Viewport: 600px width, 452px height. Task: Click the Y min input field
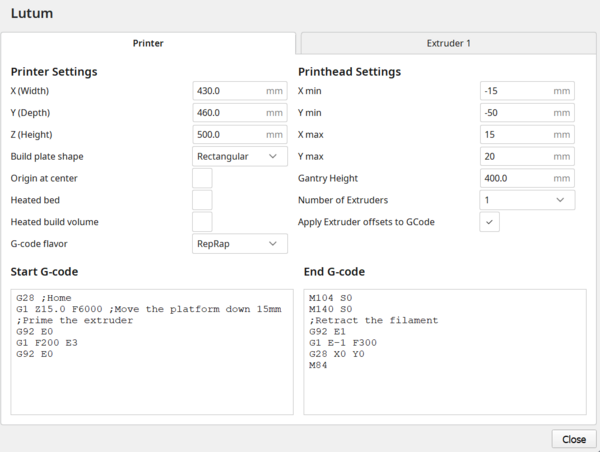point(527,113)
